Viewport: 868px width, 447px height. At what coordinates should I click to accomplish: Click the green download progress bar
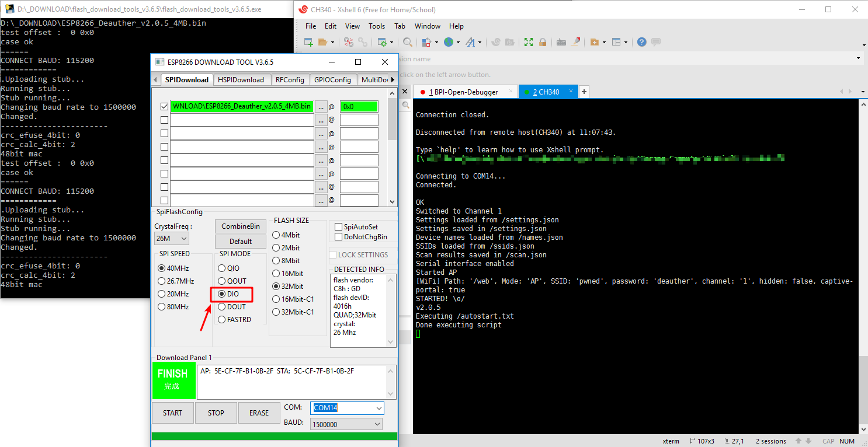274,435
